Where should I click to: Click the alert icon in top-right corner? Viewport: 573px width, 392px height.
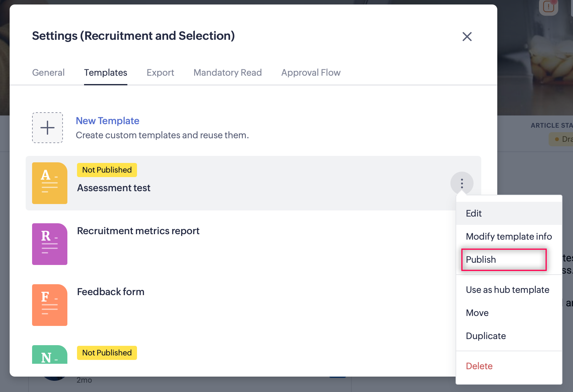549,7
